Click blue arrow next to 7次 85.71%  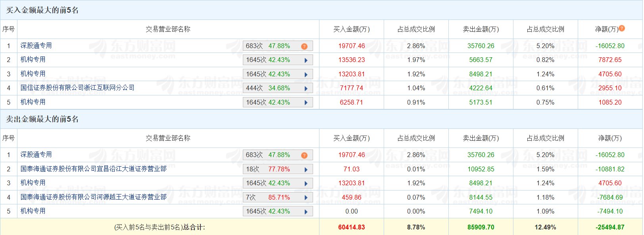tap(306, 198)
